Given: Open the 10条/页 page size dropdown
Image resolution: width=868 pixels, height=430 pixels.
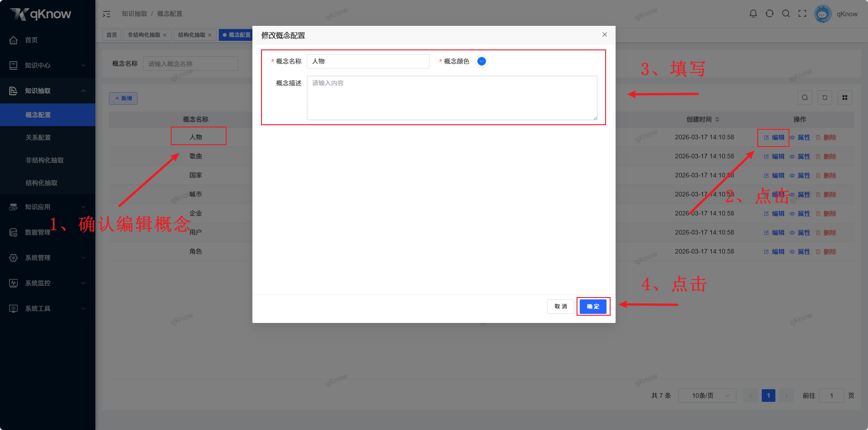Looking at the screenshot, I should coord(707,396).
